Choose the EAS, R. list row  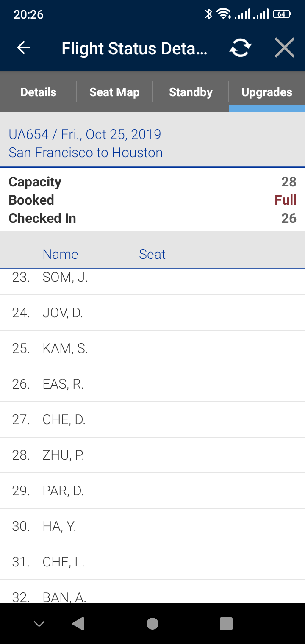coord(152,384)
